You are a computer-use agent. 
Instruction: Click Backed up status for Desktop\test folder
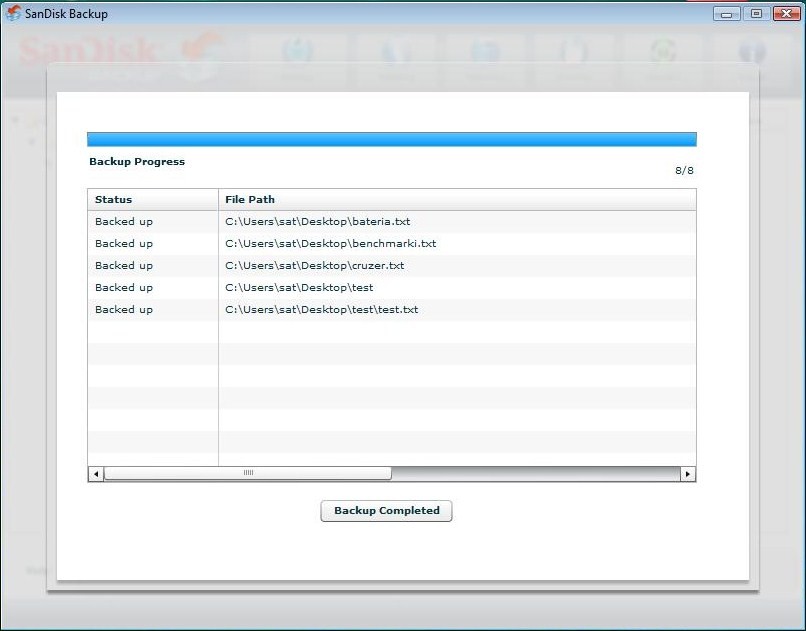[124, 288]
